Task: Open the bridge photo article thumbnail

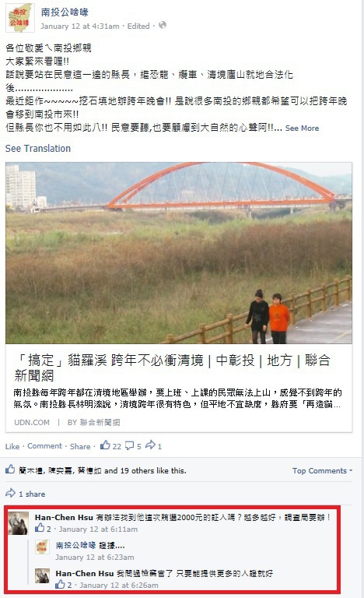Action: pos(179,253)
